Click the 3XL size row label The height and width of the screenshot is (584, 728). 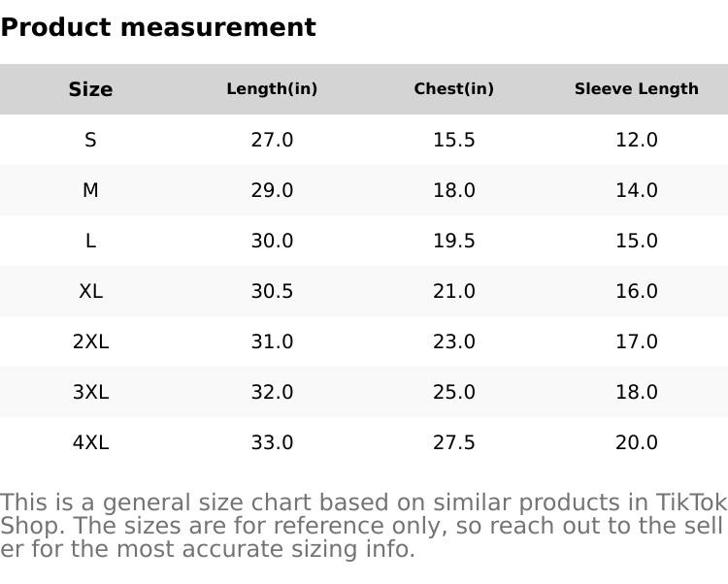pos(90,392)
